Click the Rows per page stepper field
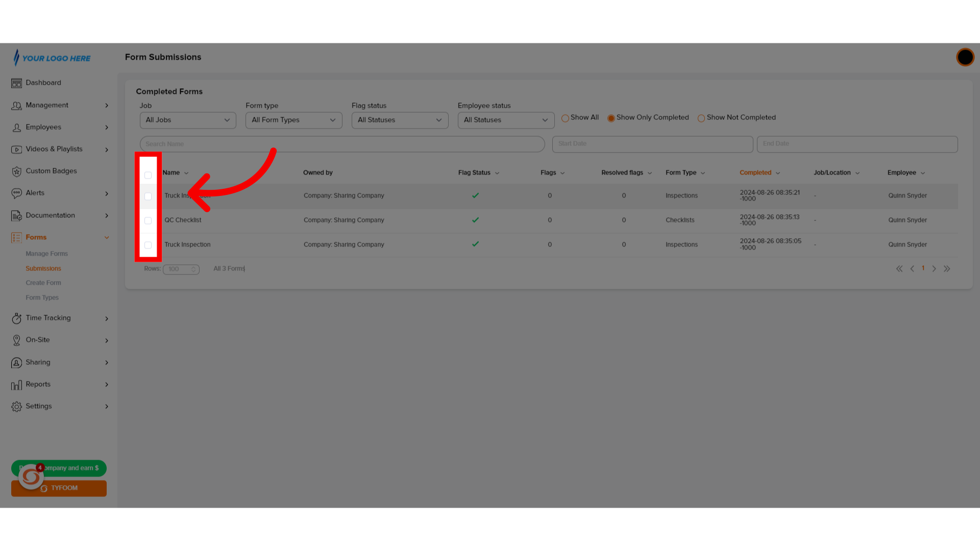The height and width of the screenshot is (551, 980). tap(180, 268)
